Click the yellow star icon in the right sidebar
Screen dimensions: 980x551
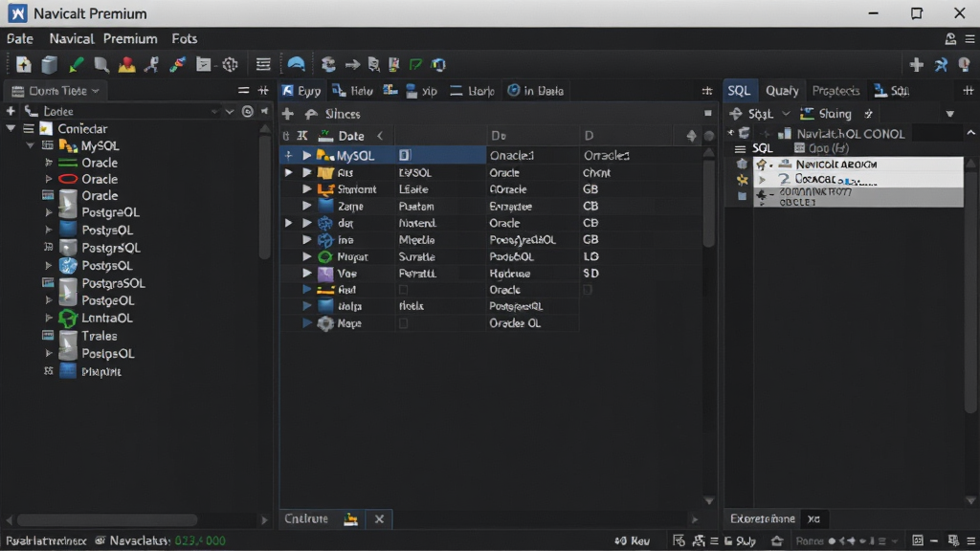pyautogui.click(x=742, y=180)
